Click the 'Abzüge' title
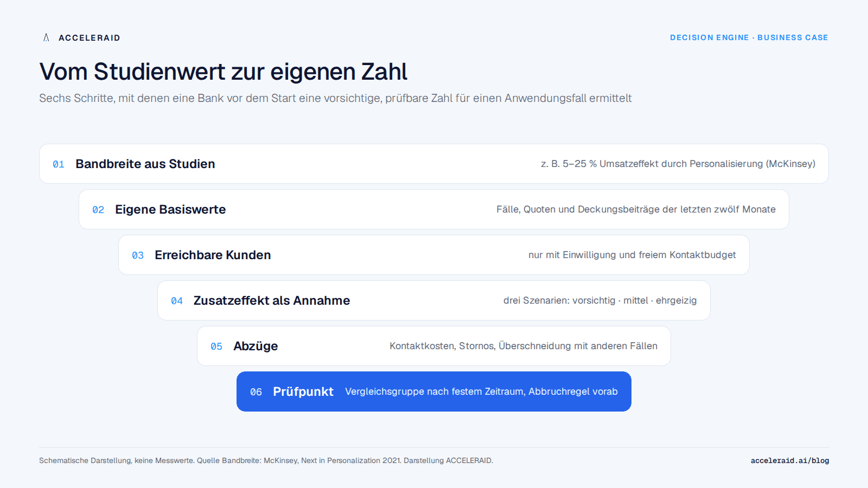This screenshot has width=868, height=488. [x=256, y=346]
